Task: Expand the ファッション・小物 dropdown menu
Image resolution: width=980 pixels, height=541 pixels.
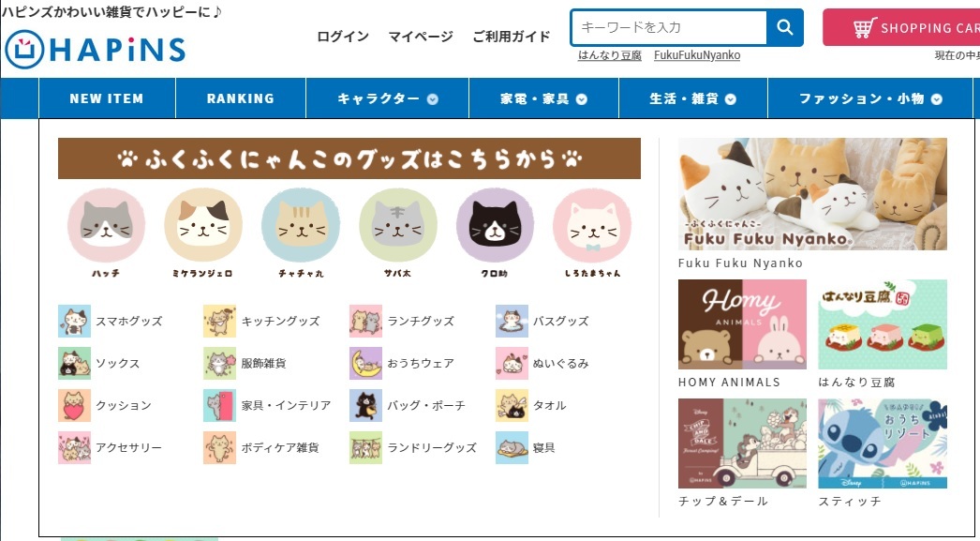Action: click(870, 98)
